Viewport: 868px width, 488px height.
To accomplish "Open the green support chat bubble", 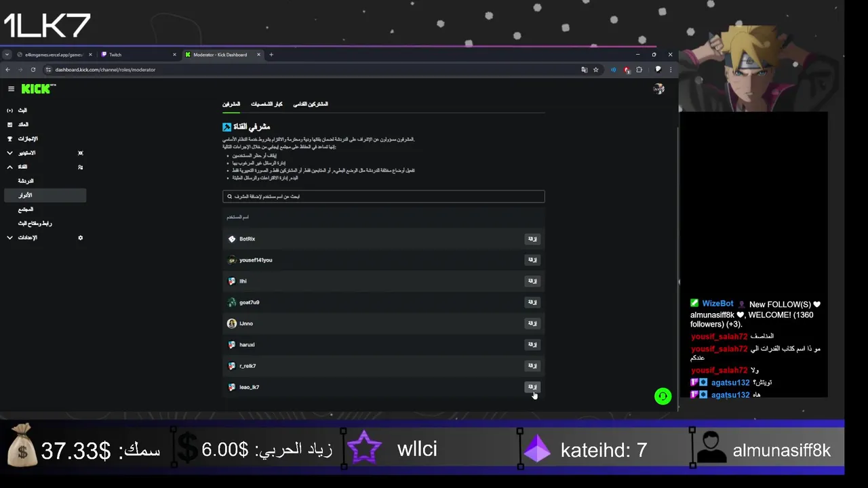I will pos(663,396).
